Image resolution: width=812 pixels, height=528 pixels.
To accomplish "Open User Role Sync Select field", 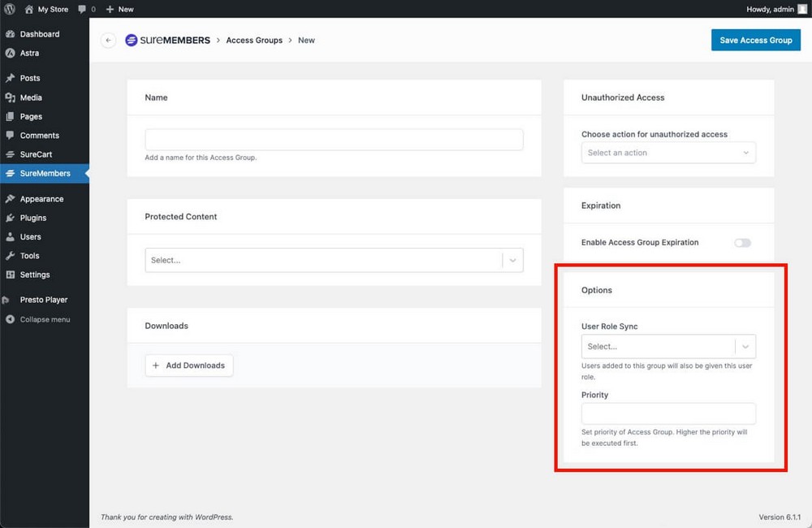I will 668,347.
